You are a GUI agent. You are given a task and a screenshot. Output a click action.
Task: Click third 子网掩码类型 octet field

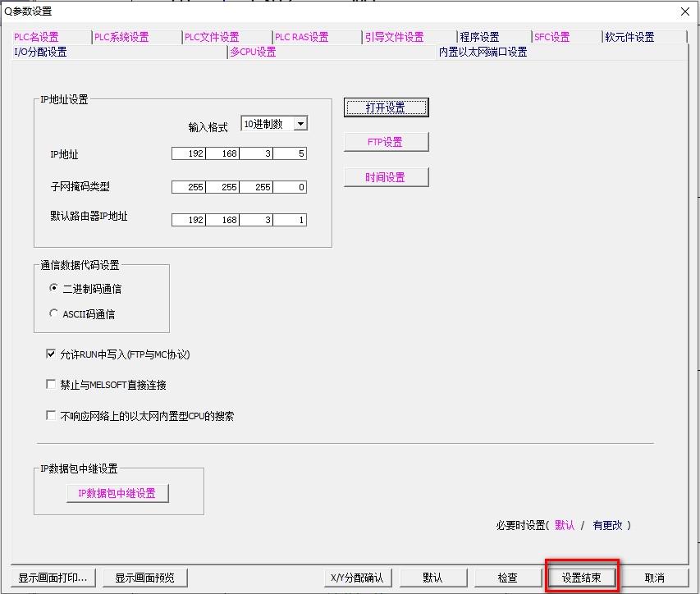click(x=256, y=187)
